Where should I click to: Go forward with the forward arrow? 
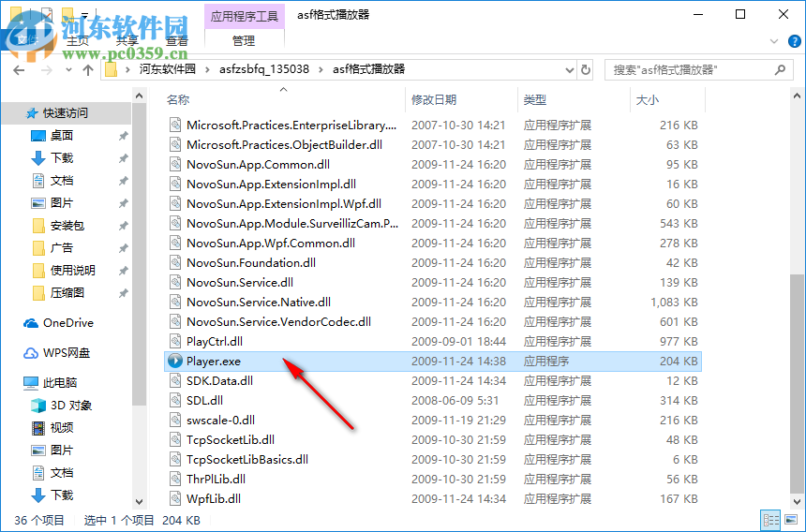coord(46,70)
